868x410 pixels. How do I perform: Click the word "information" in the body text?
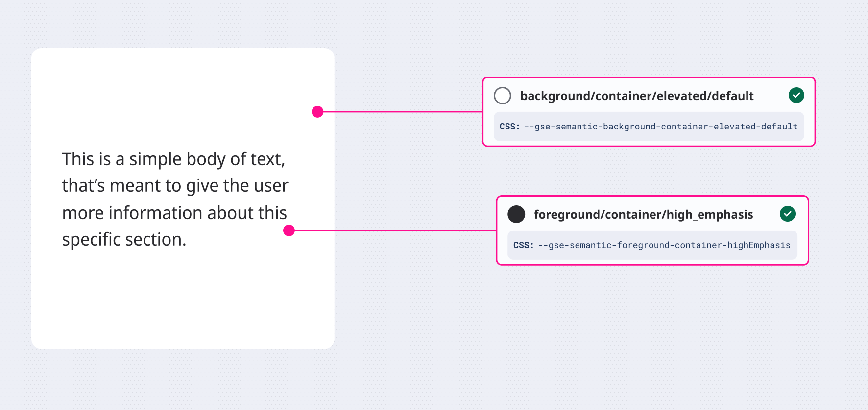click(x=156, y=213)
